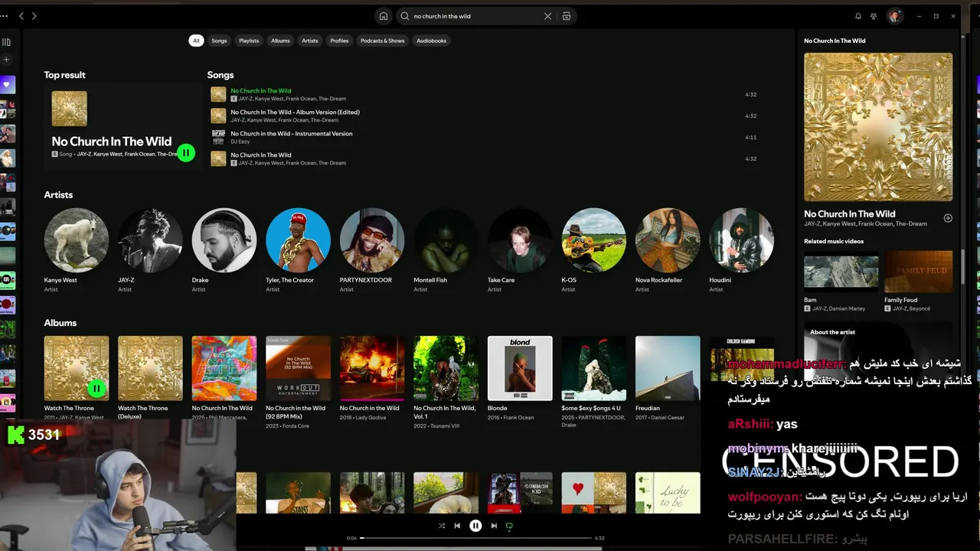This screenshot has height=551, width=980.
Task: Open Nova Rockafeller artist card
Action: [668, 249]
